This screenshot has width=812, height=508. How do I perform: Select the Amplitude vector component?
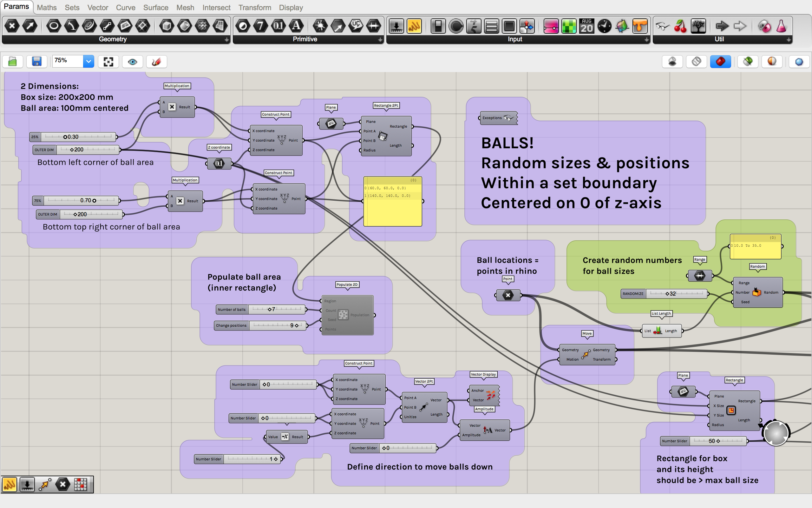click(x=485, y=430)
